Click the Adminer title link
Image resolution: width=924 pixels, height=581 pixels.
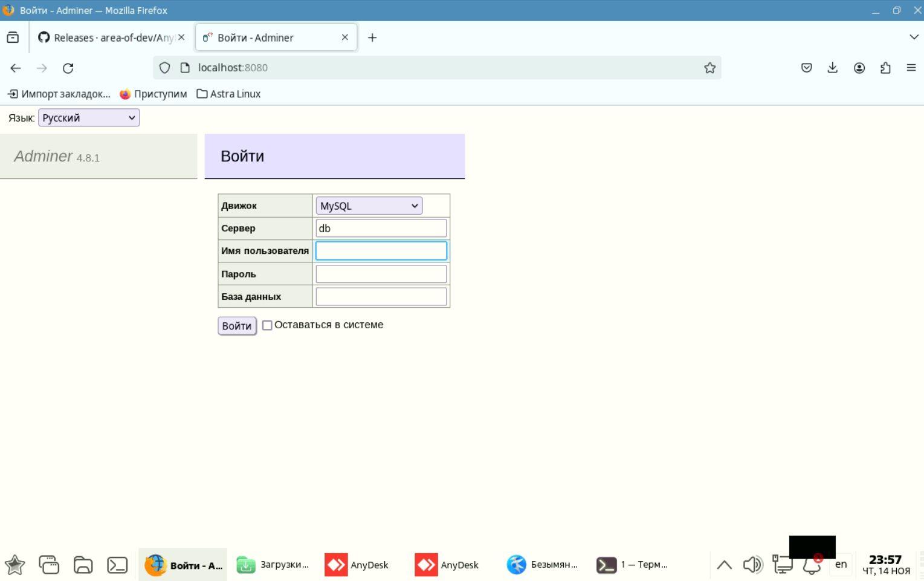(43, 156)
